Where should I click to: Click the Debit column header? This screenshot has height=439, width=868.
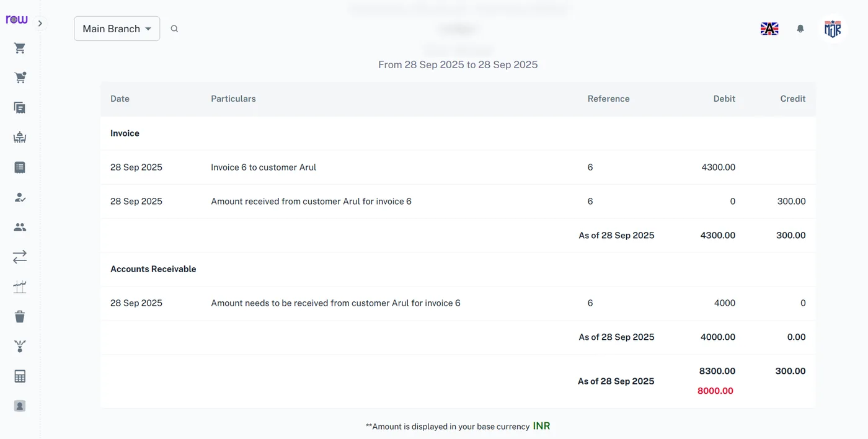[724, 99]
